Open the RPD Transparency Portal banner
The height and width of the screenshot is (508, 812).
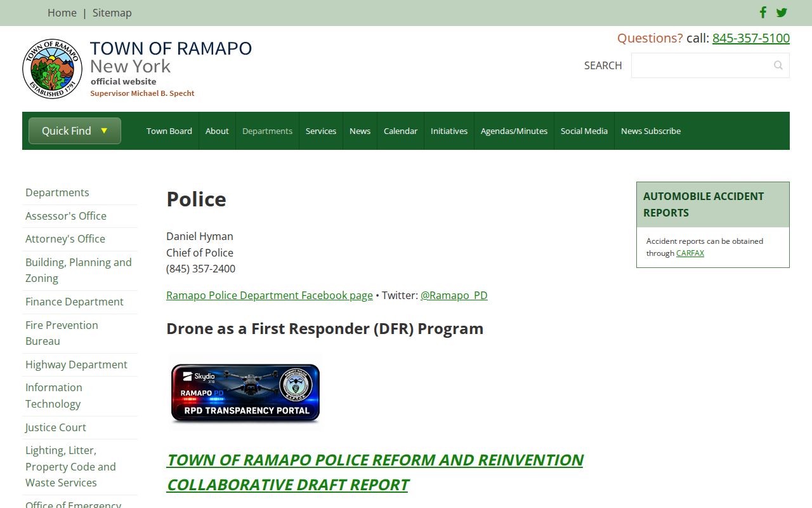pyautogui.click(x=245, y=394)
